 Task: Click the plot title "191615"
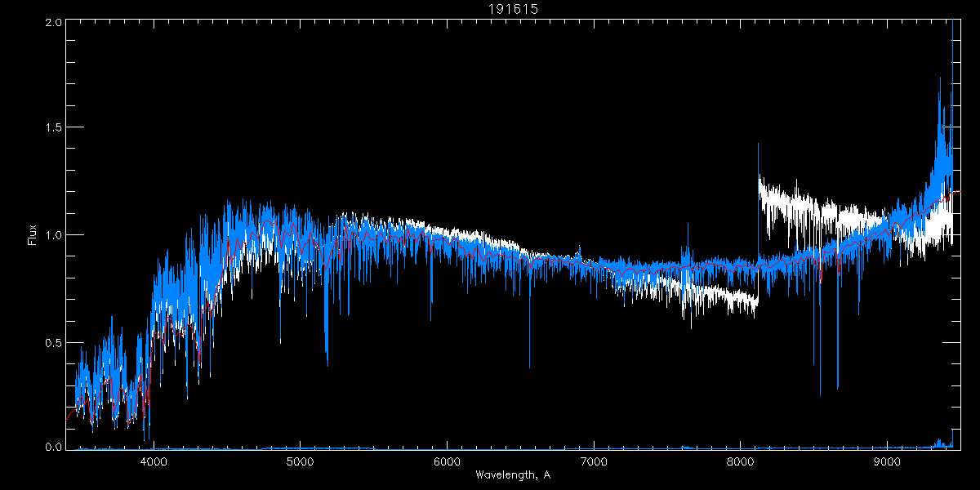pyautogui.click(x=513, y=8)
